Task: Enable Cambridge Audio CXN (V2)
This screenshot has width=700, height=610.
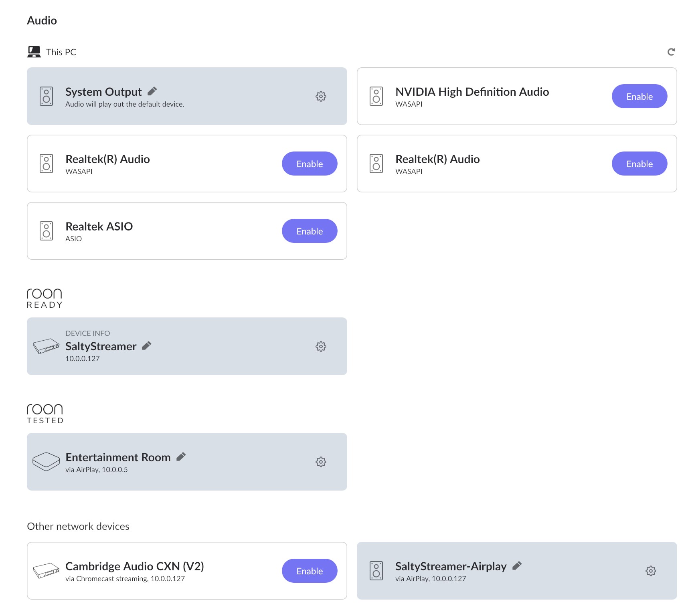Action: coord(309,571)
